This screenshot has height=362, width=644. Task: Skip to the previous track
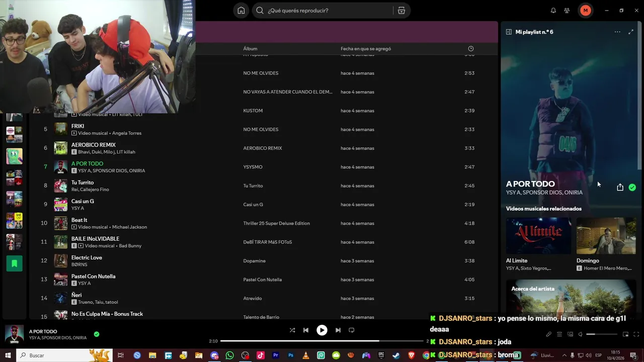point(306,330)
